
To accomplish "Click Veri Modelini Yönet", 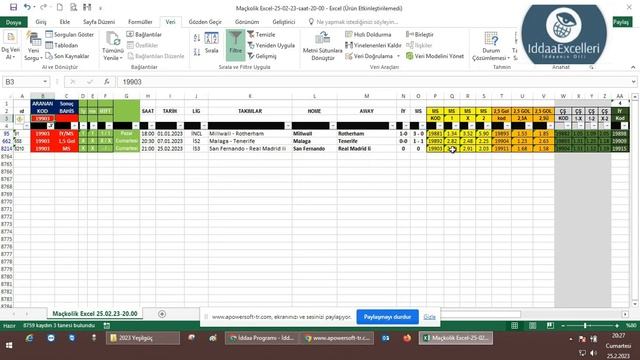I will (x=435, y=56).
